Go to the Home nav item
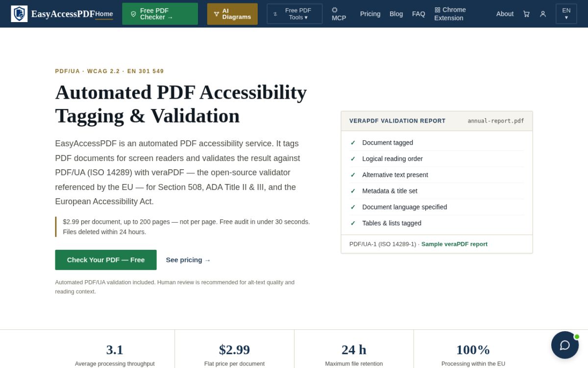The width and height of the screenshot is (588, 368). pos(104,14)
